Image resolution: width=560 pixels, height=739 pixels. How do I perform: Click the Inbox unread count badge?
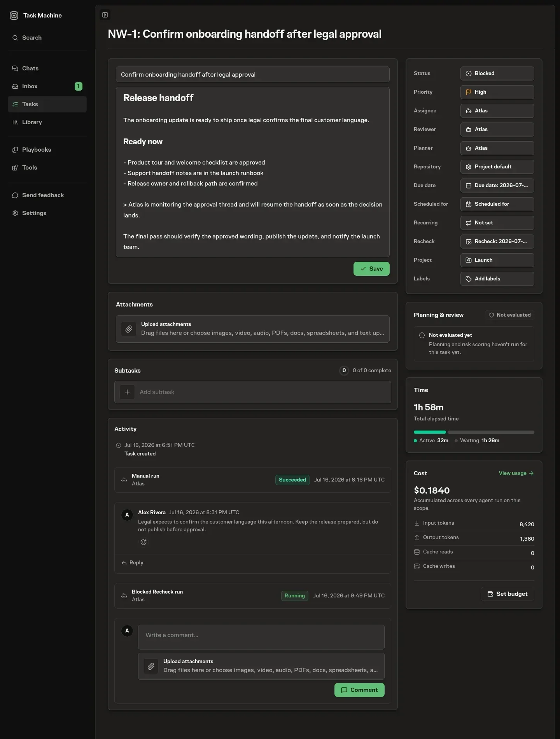click(x=79, y=86)
